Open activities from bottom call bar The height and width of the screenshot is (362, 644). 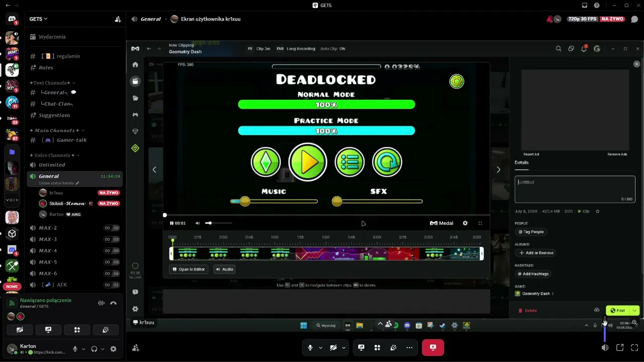coord(377,347)
